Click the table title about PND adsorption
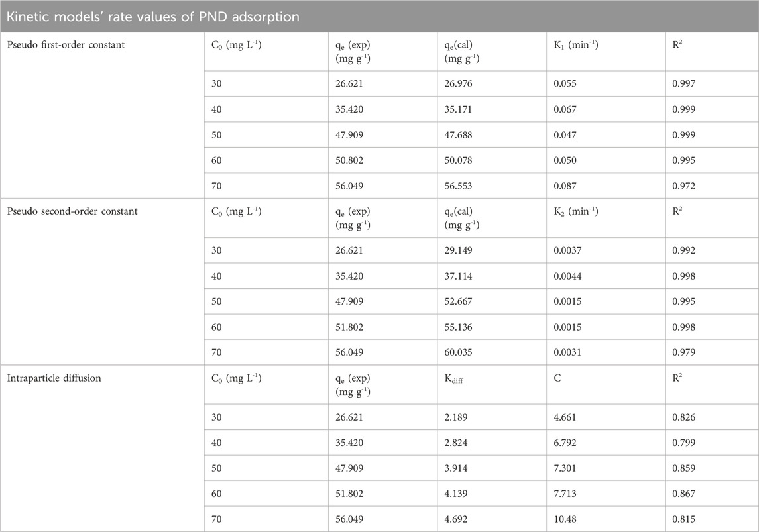 point(152,17)
